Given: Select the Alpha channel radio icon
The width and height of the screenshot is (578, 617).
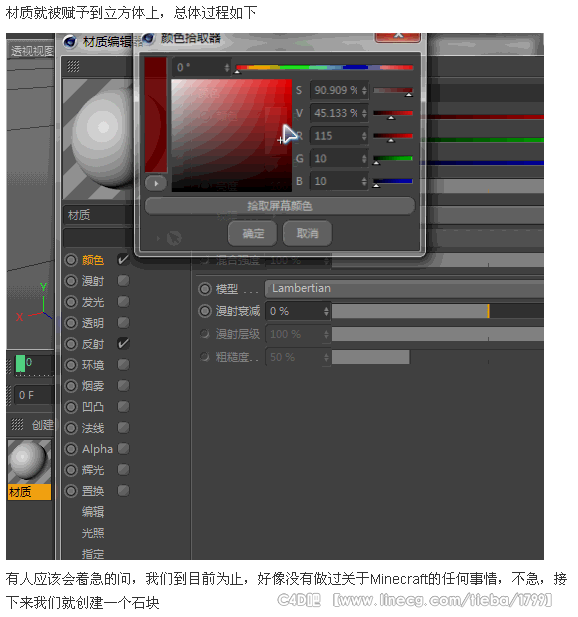Looking at the screenshot, I should coord(71,449).
